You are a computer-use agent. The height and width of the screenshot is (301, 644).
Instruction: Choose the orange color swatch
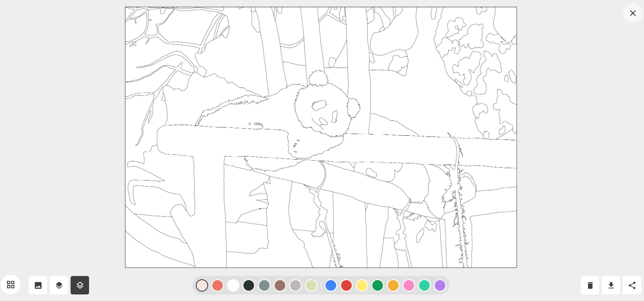coord(393,285)
